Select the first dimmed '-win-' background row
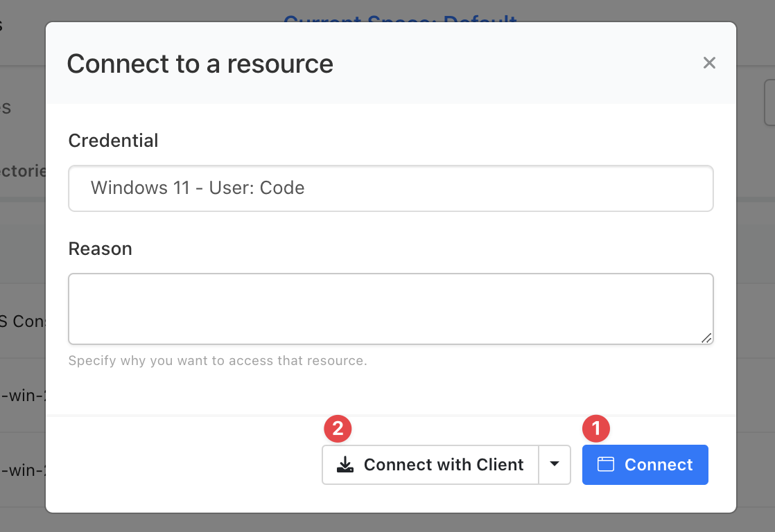The height and width of the screenshot is (532, 775). click(x=22, y=397)
